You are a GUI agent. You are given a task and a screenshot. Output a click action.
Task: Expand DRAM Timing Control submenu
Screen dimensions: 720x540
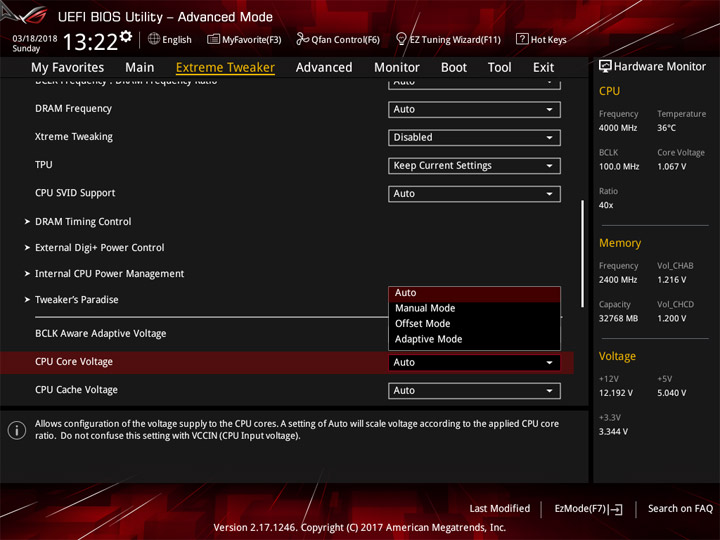pyautogui.click(x=83, y=221)
